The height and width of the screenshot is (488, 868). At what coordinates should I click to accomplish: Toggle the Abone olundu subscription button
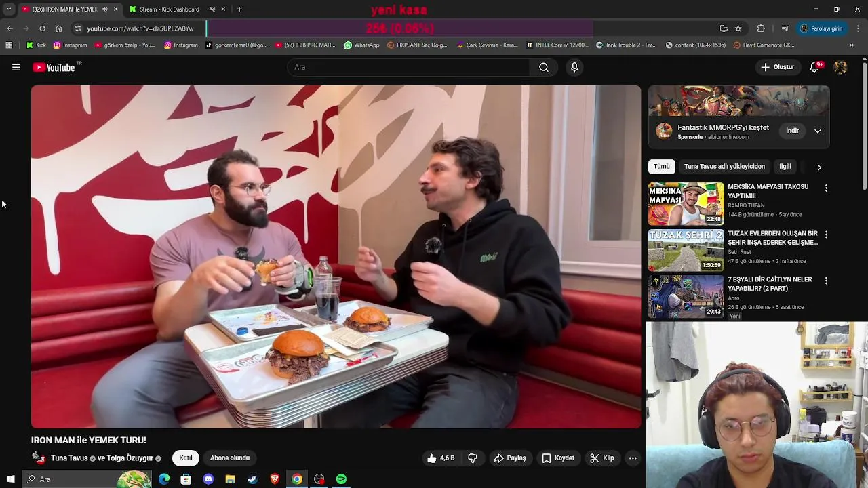(x=230, y=458)
